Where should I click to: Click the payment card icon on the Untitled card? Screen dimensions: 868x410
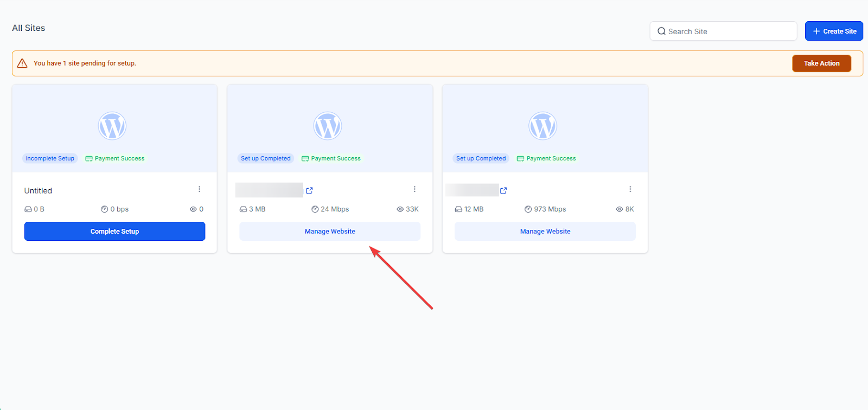click(89, 159)
